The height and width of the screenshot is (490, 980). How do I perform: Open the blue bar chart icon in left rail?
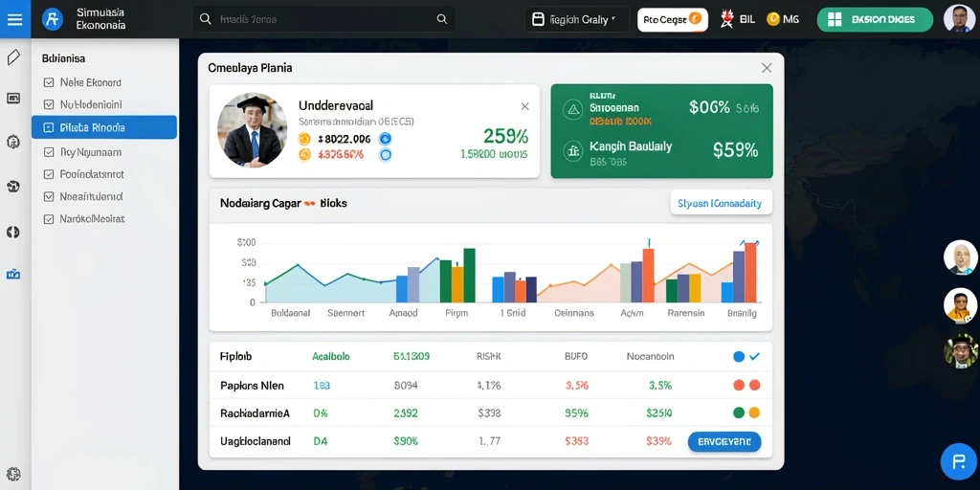[x=13, y=274]
